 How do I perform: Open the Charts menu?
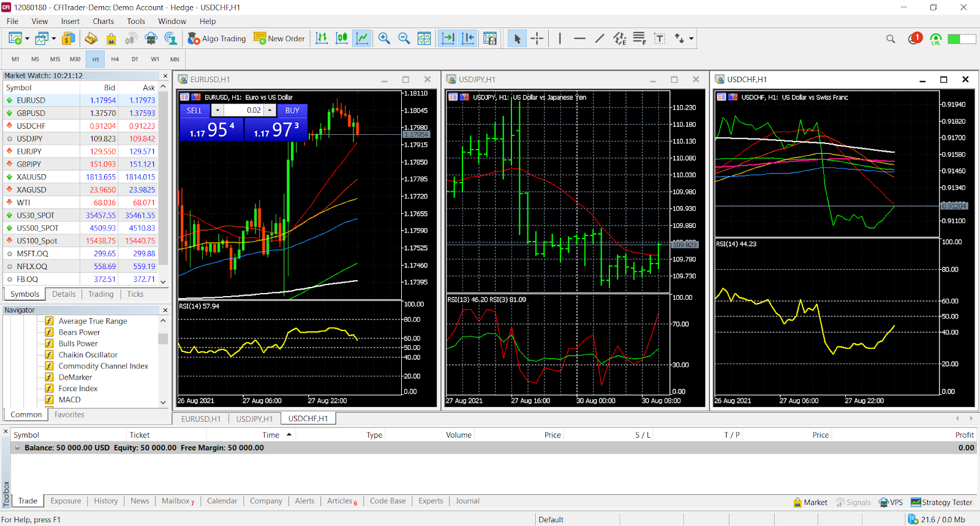[103, 21]
